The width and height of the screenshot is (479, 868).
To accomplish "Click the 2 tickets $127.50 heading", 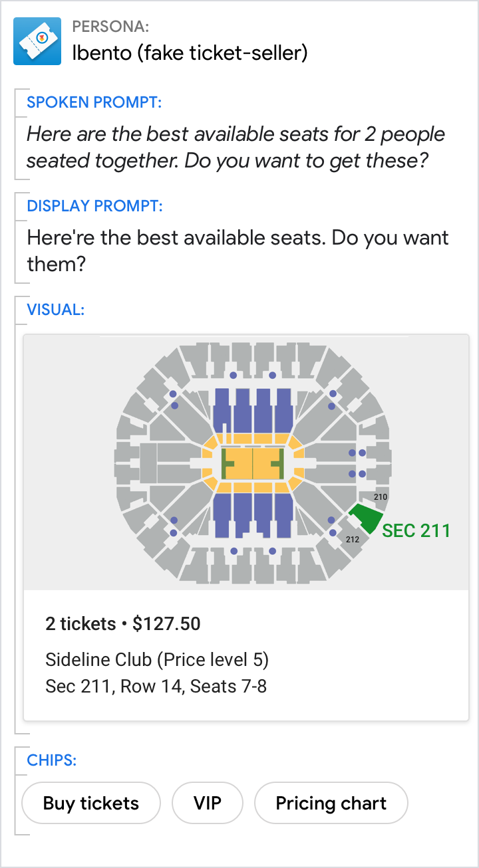I will 123,623.
